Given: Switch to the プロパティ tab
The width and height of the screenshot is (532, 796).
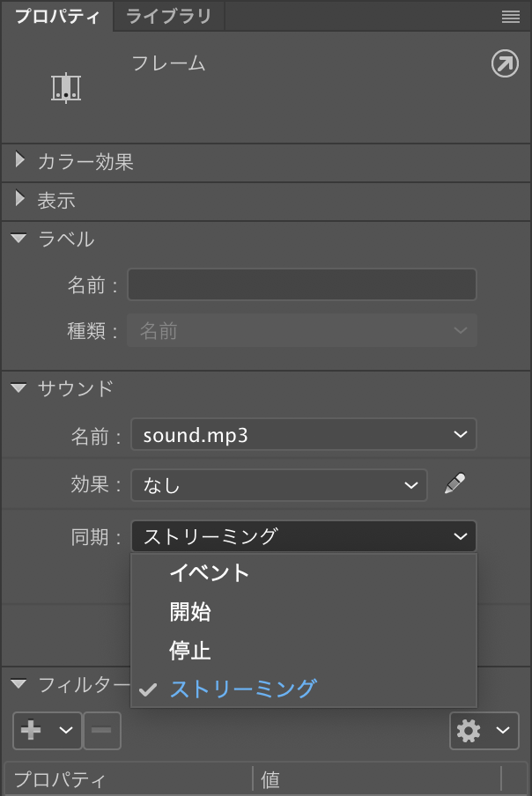Looking at the screenshot, I should click(57, 16).
